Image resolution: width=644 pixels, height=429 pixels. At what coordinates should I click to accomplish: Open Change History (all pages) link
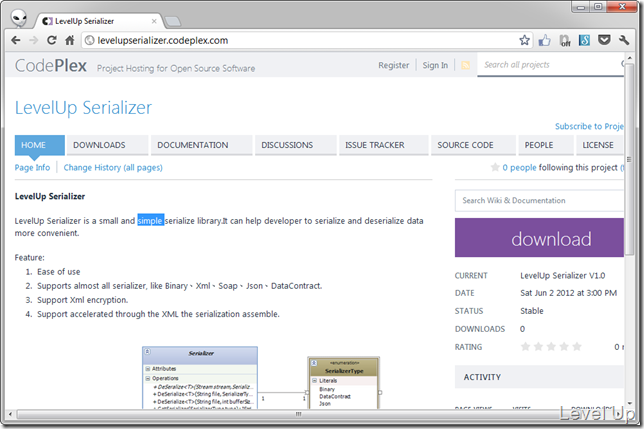(113, 167)
